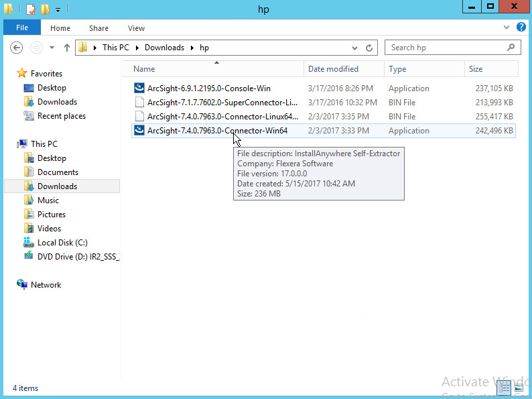Select the ArcSight Console-Win application icon
The image size is (532, 399).
point(139,89)
